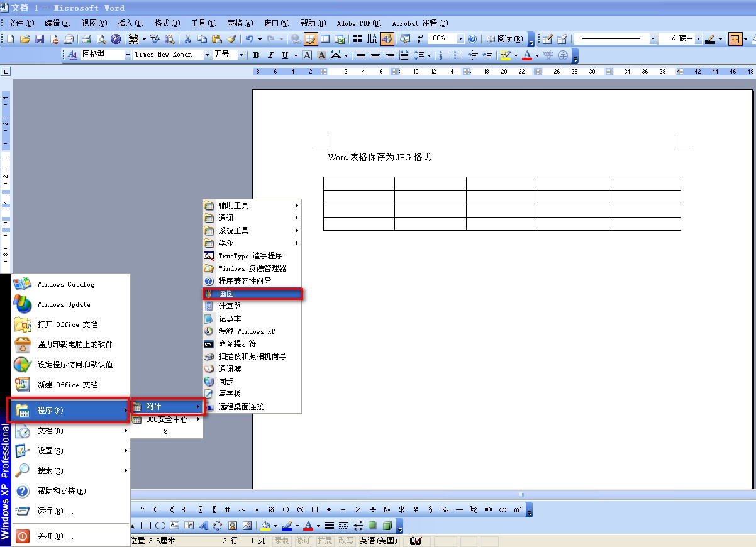Click the blue Help question mark icon
Image resolution: width=756 pixels, height=547 pixels.
[x=472, y=39]
